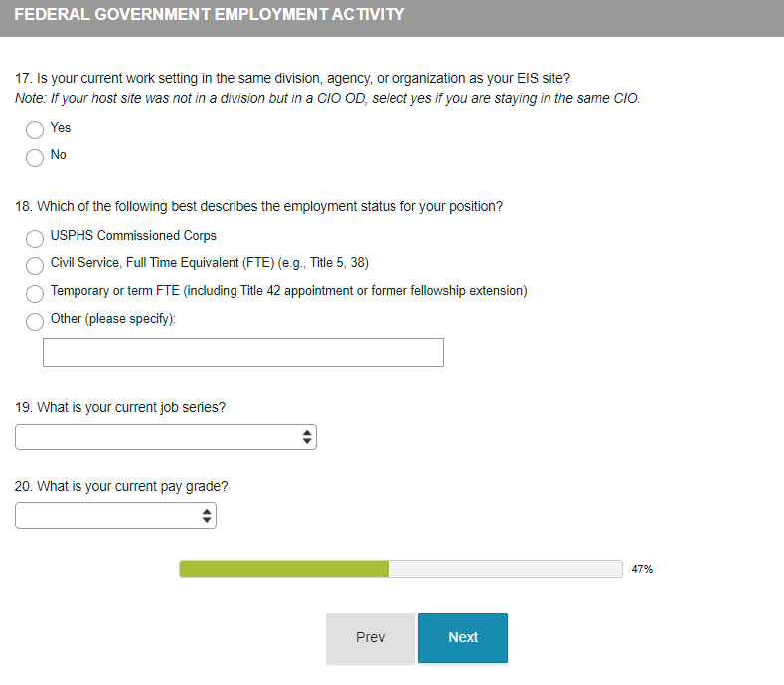This screenshot has height=685, width=784.
Task: Select the Other (please specify) radio button
Action: (35, 321)
